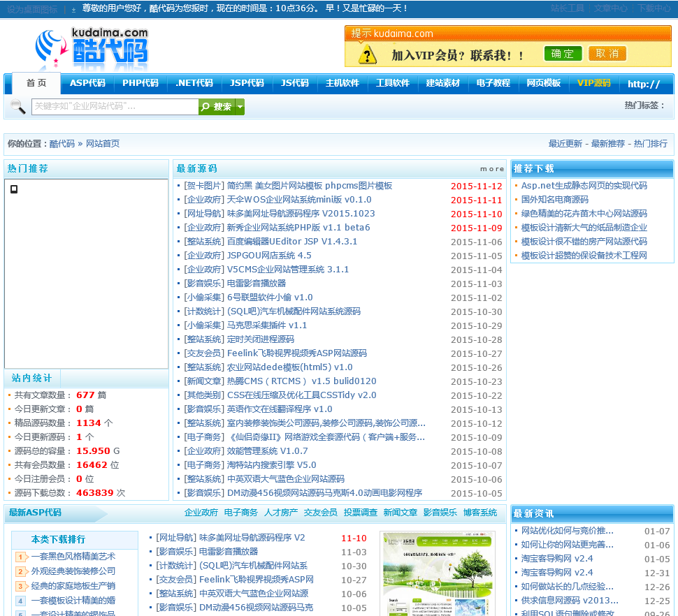Viewport: 678px width, 616px height.
Task: Open 淘特站内搜索引擎 V5.0 entry
Action: 271,465
